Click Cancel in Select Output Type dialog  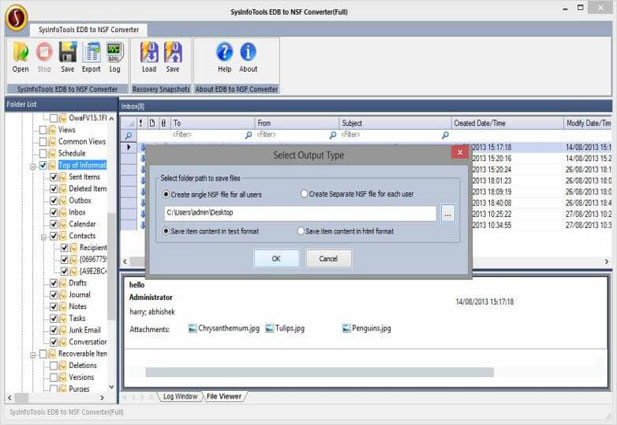(x=328, y=259)
